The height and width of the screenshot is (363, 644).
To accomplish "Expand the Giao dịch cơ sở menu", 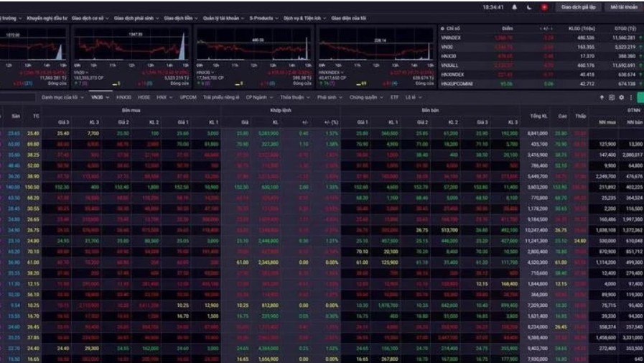I will 90,18.
